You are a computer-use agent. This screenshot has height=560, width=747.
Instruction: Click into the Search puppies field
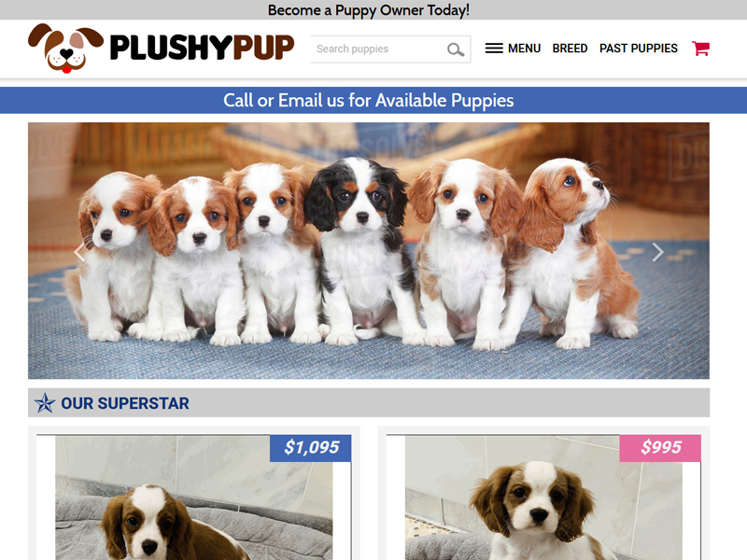point(378,49)
